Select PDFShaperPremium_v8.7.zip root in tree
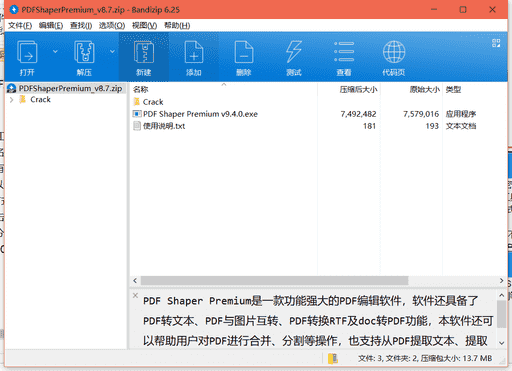 coord(70,88)
